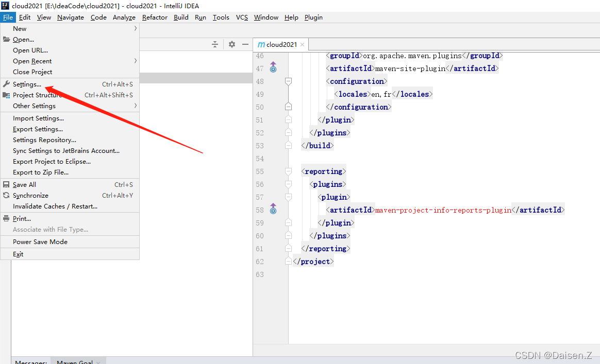
Task: Expand Other Settings submenu
Action: (x=70, y=106)
